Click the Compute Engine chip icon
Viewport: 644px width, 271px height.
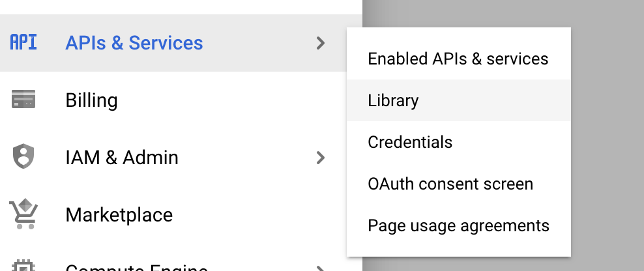pyautogui.click(x=23, y=266)
